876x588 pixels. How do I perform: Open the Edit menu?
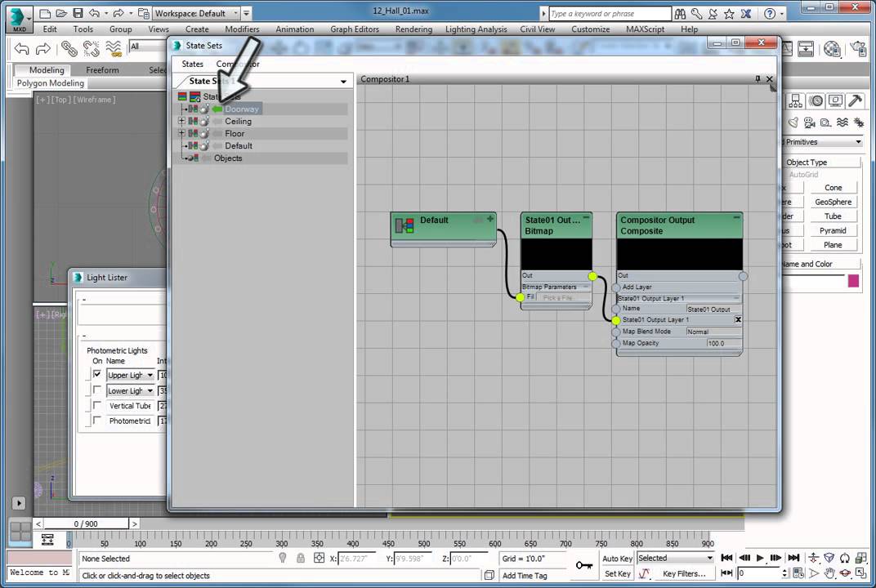tap(50, 29)
